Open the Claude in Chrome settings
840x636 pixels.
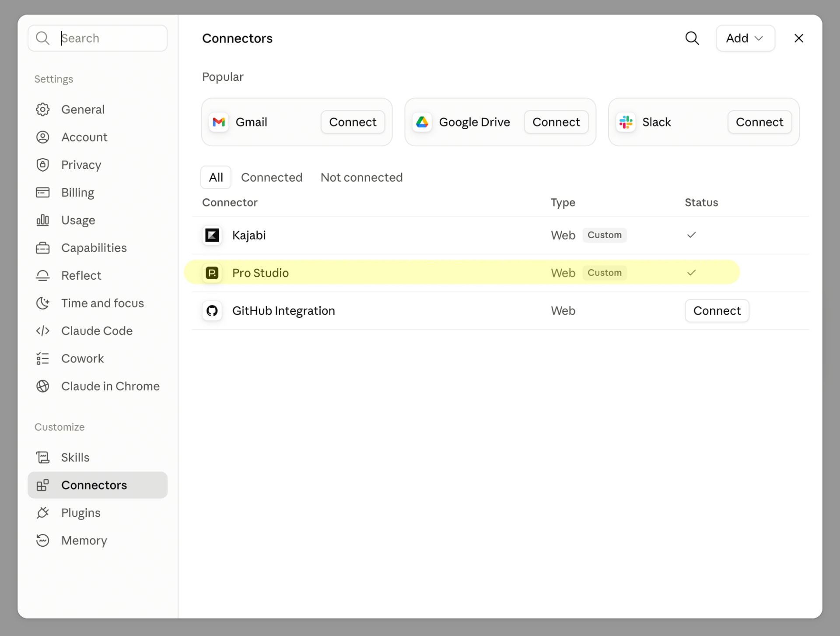coord(98,386)
